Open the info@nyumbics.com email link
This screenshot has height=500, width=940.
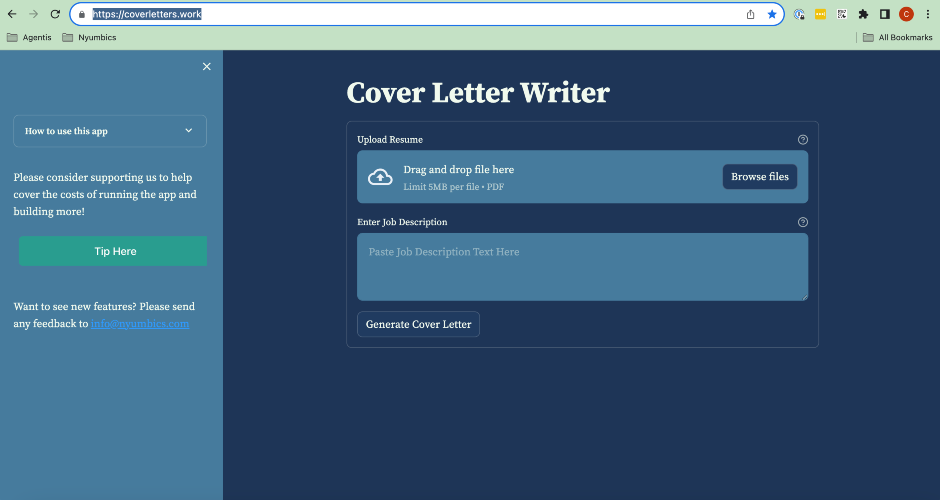pyautogui.click(x=140, y=324)
